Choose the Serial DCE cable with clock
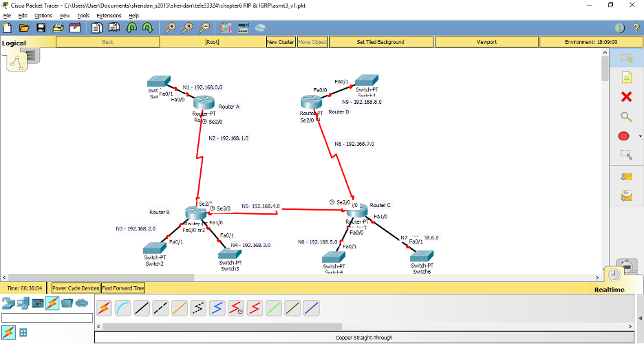644x344 pixels. click(x=236, y=308)
